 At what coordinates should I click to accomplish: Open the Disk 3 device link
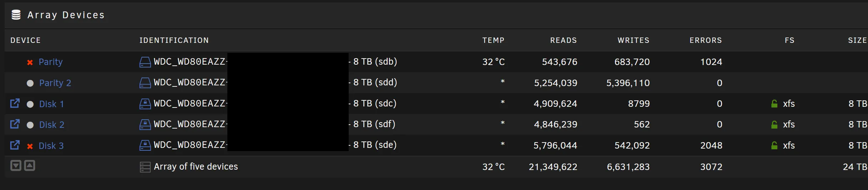click(x=51, y=146)
